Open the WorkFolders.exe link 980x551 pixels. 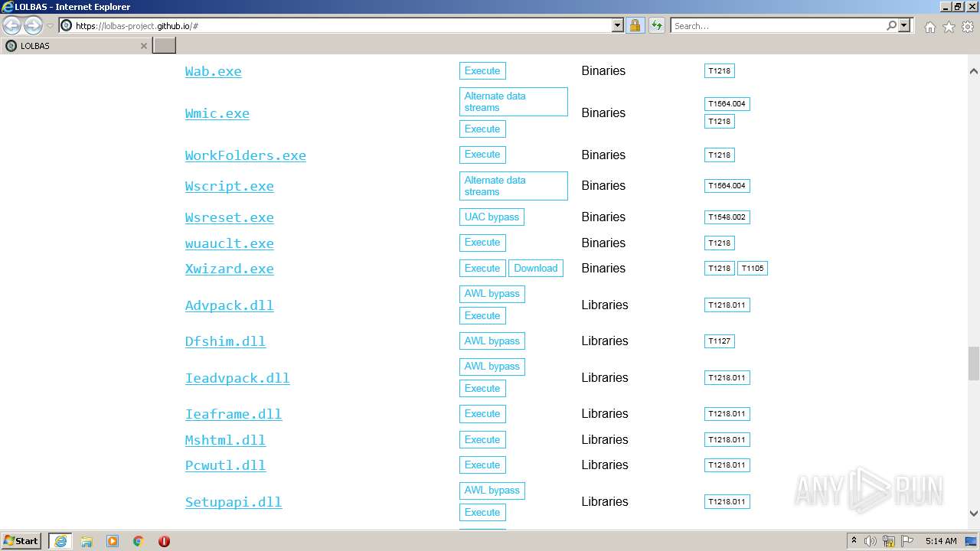pos(245,155)
